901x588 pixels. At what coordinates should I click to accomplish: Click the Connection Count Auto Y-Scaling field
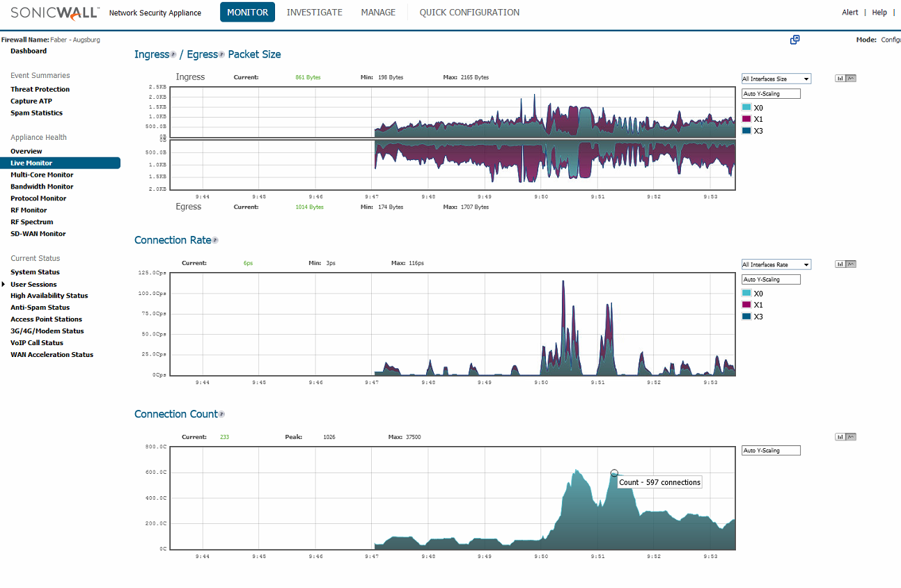[x=771, y=450]
